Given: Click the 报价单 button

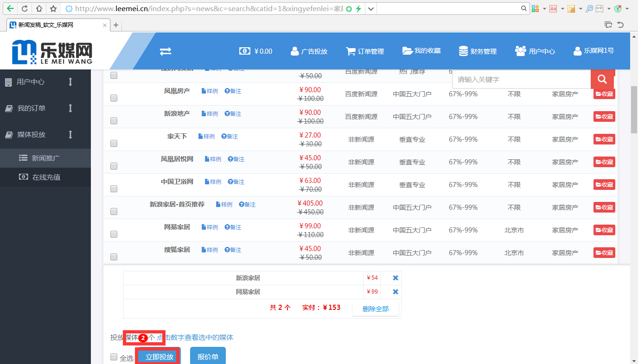Looking at the screenshot, I should pos(208,357).
